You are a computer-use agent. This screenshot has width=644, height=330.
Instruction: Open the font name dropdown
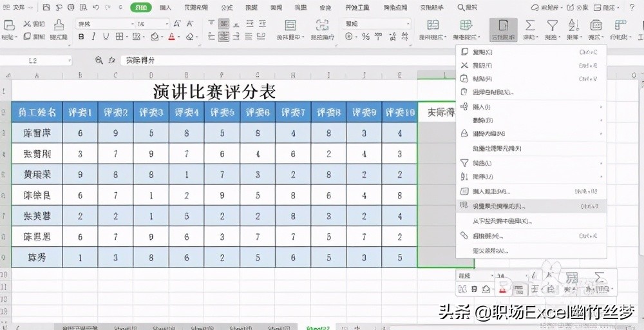132,24
